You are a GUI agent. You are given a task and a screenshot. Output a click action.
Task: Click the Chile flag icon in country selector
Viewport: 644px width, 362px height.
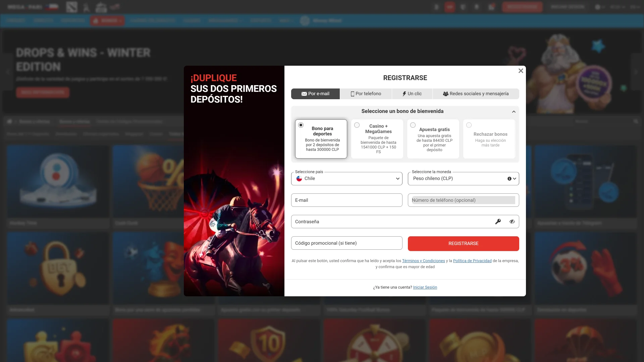(x=299, y=179)
